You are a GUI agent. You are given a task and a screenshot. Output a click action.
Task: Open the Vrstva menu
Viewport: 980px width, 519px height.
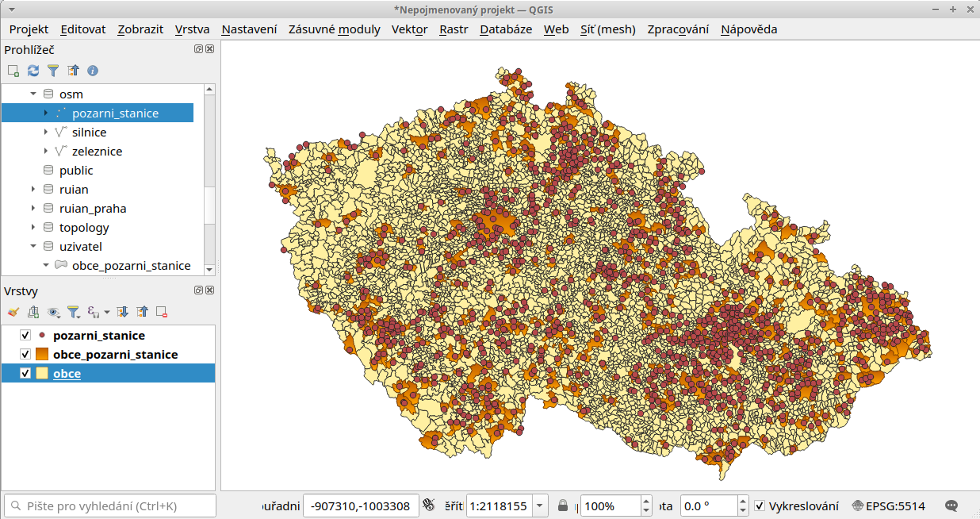[x=192, y=29]
